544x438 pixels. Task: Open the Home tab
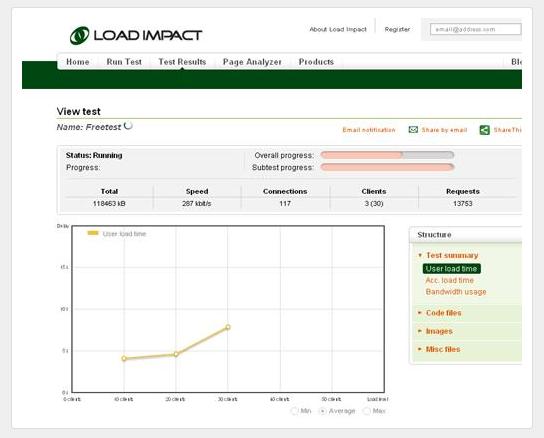click(78, 62)
